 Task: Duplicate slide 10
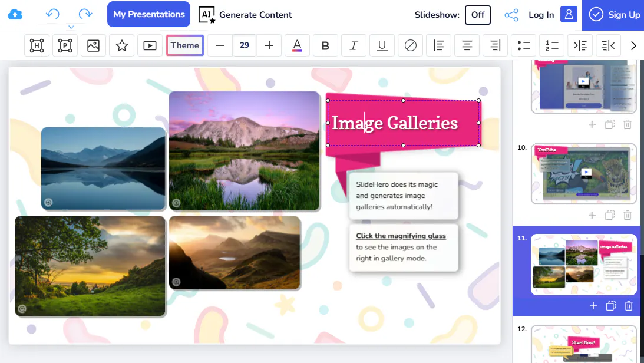point(610,214)
